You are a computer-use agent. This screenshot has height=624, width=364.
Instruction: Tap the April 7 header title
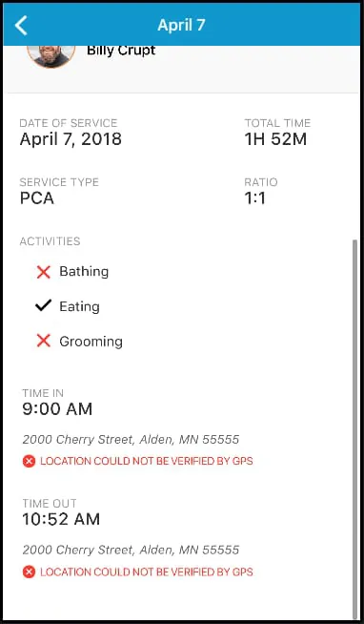181,25
